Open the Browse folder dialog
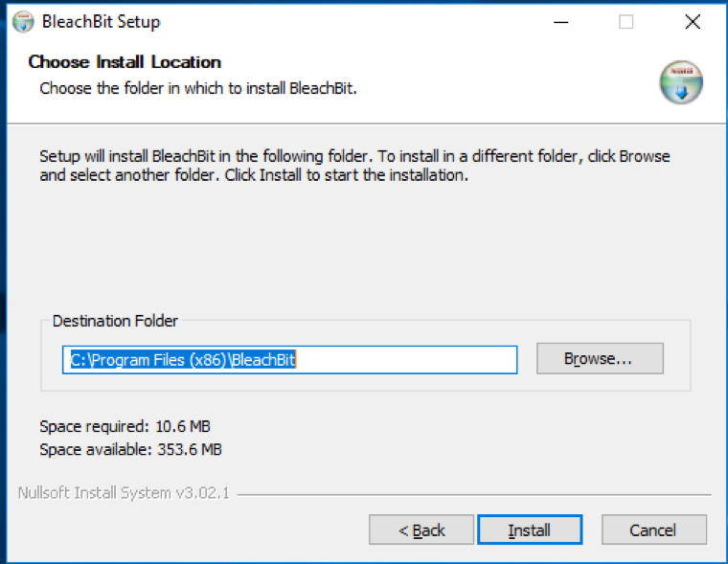Viewport: 728px width, 564px height. (599, 358)
